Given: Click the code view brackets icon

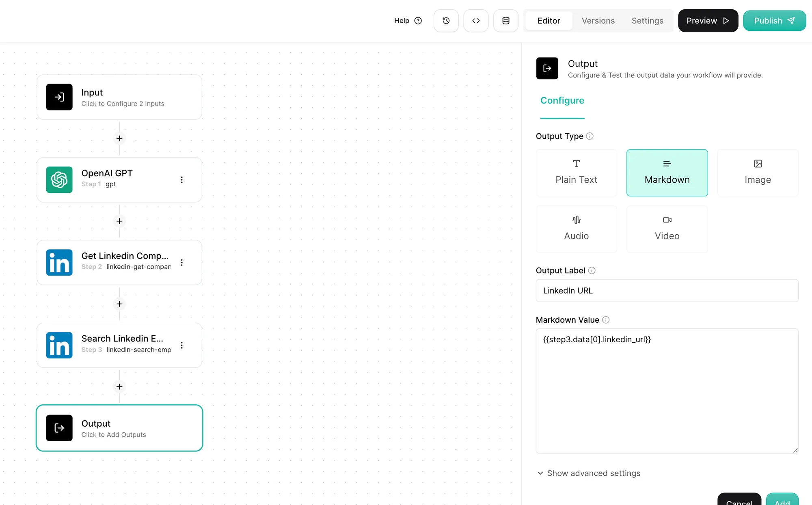Looking at the screenshot, I should point(476,21).
